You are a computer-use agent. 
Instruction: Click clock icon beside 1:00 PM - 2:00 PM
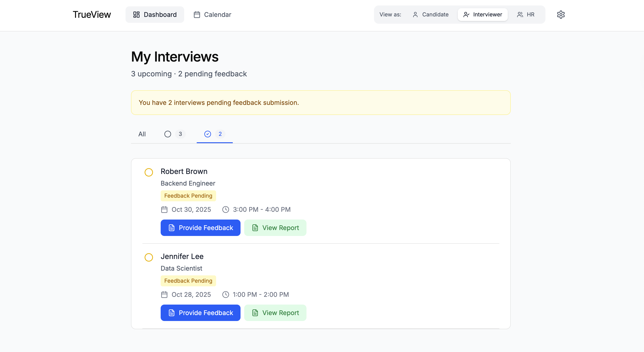(x=225, y=294)
